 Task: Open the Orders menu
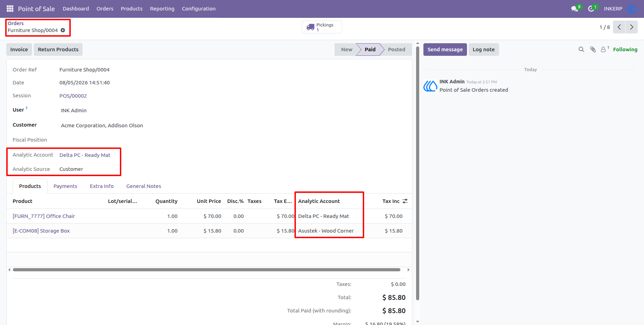[x=105, y=9]
